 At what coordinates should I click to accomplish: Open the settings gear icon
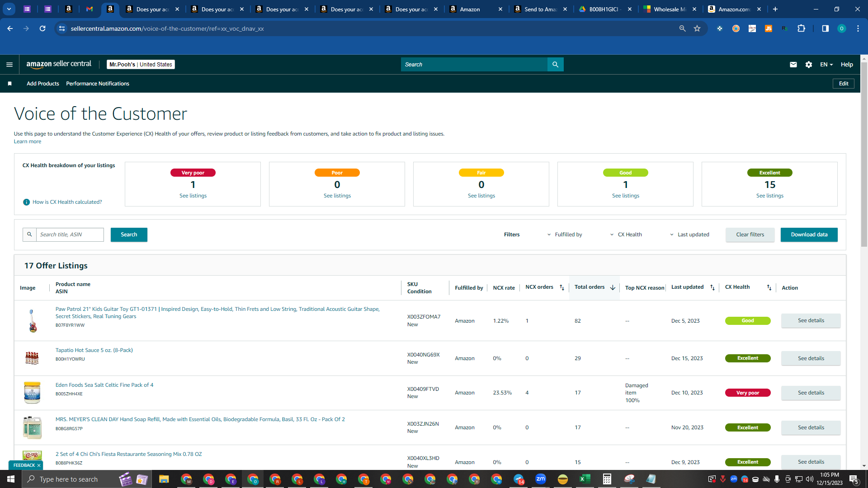tap(809, 65)
